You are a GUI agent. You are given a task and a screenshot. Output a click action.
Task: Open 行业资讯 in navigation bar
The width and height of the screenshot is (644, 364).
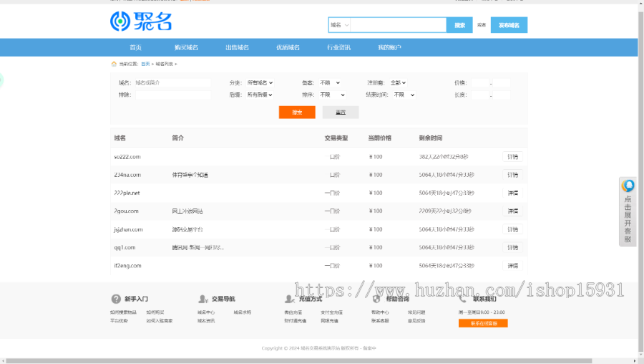point(339,48)
